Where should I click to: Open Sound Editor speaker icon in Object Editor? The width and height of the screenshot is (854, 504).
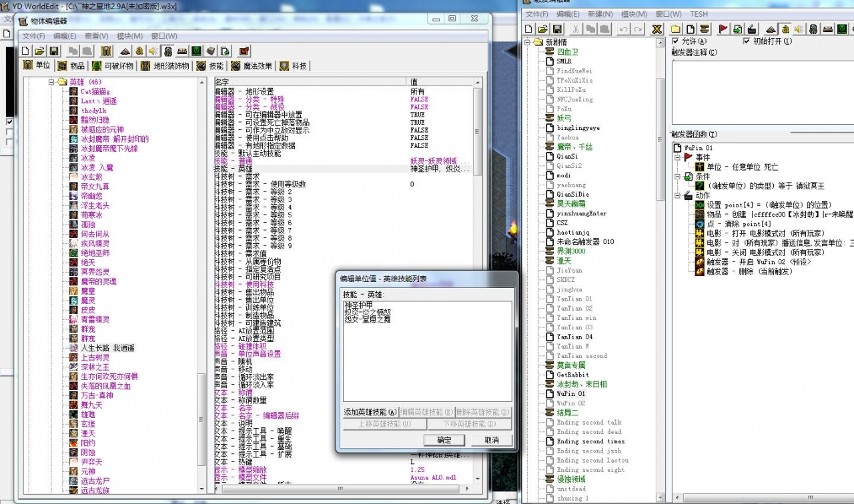[x=153, y=51]
